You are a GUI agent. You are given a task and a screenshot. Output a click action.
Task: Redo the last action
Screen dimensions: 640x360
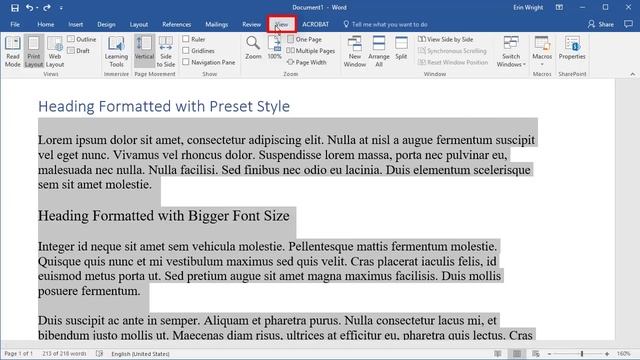click(x=47, y=8)
